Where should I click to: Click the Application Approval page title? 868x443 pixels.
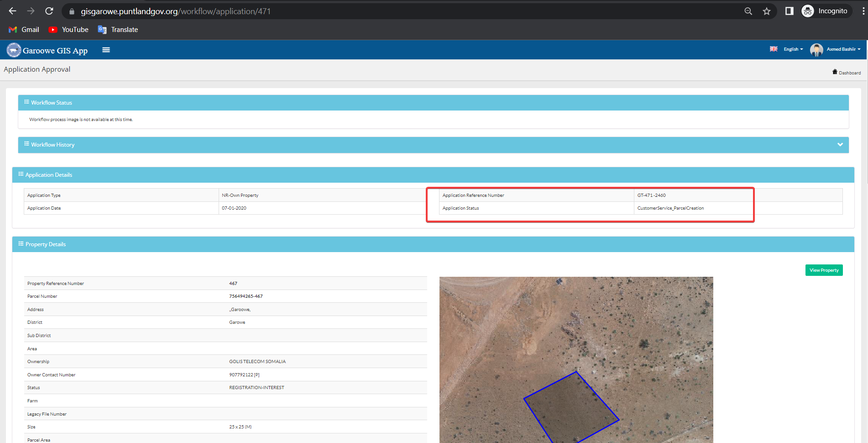pos(37,69)
